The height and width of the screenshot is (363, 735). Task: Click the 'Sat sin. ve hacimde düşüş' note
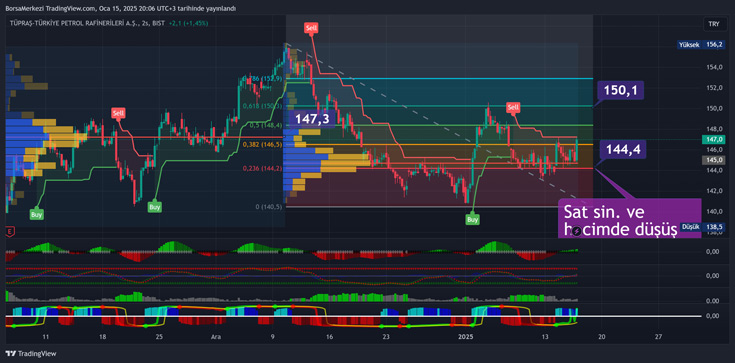point(630,218)
